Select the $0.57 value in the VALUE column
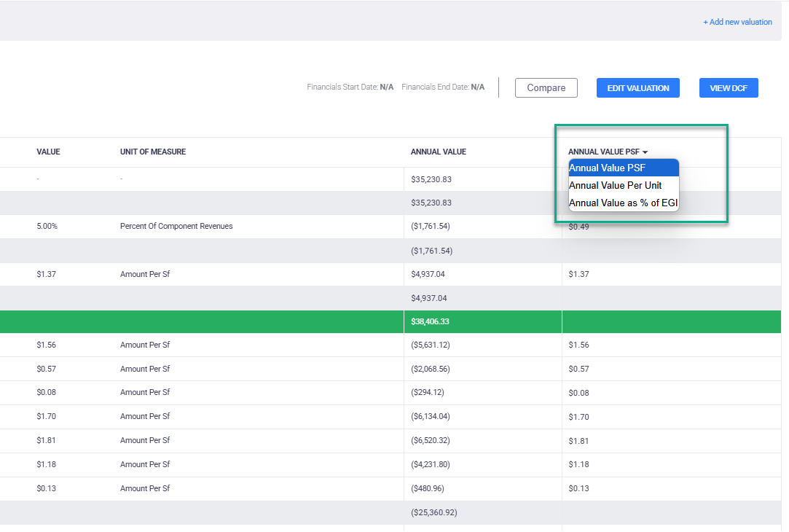 tap(47, 369)
